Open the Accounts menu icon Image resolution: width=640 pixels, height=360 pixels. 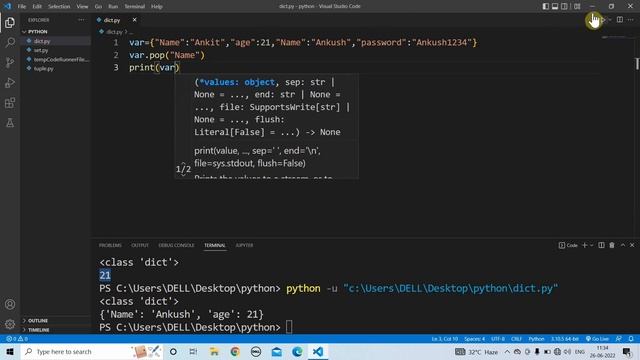pyautogui.click(x=10, y=304)
